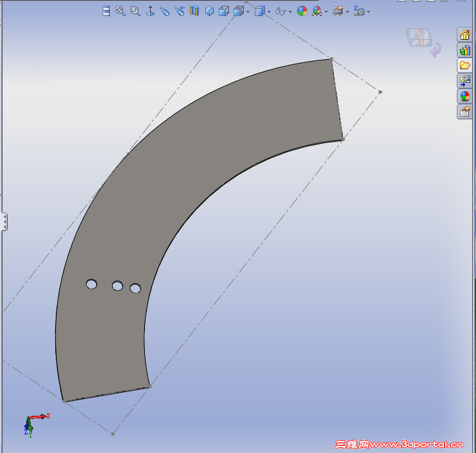Click the XYZ coordinate triad
The height and width of the screenshot is (453, 476).
(x=37, y=425)
